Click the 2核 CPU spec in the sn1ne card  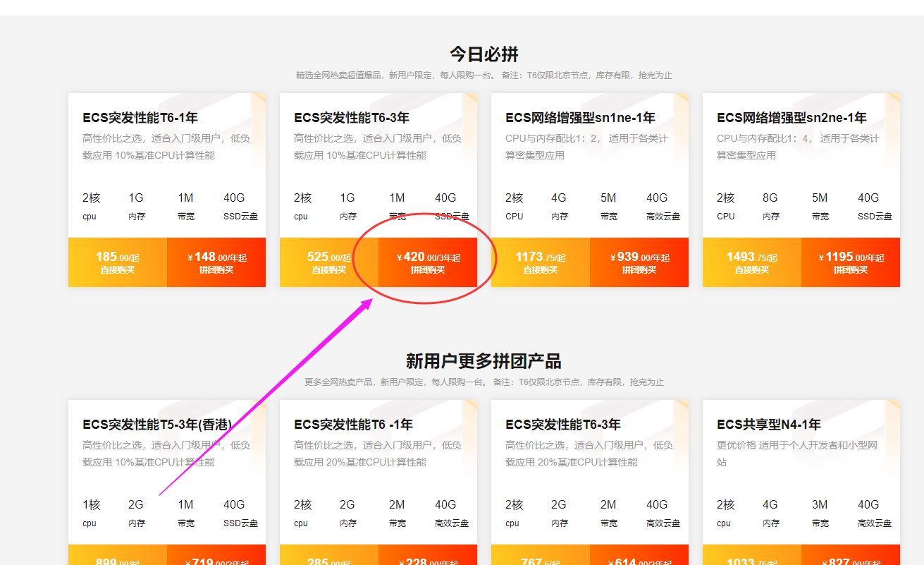click(x=515, y=206)
